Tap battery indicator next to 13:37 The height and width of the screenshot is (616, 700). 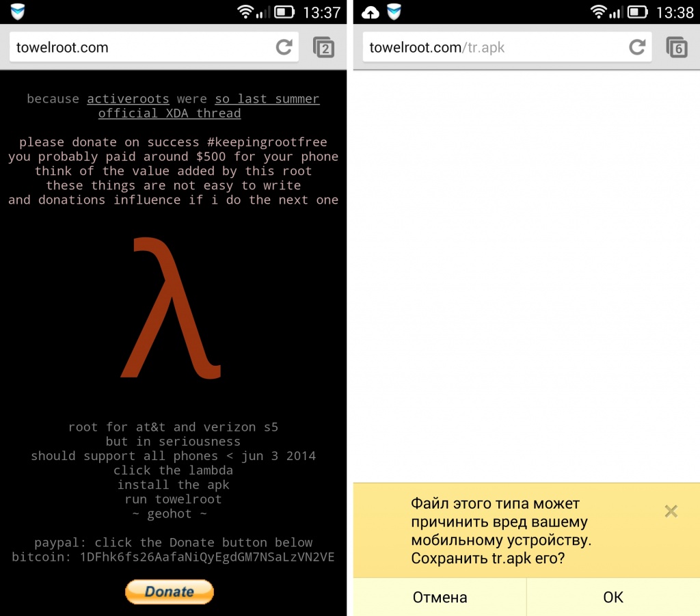[284, 12]
